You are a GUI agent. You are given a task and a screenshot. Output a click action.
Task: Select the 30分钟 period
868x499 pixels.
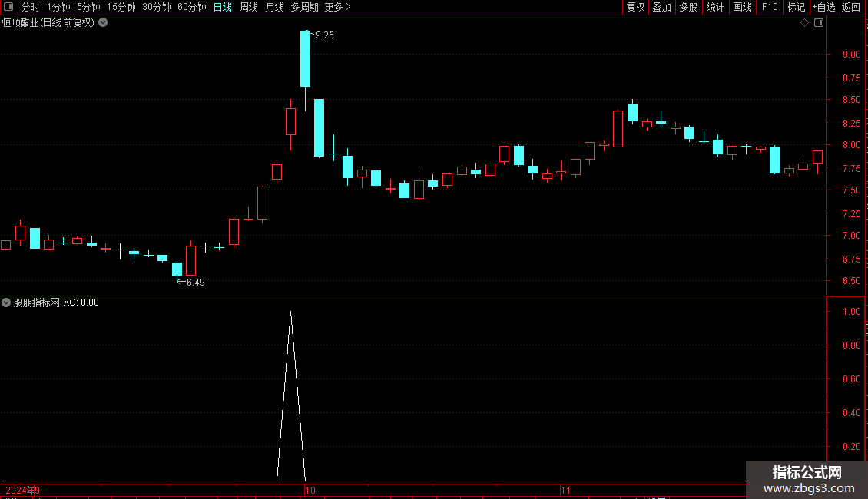[x=157, y=7]
